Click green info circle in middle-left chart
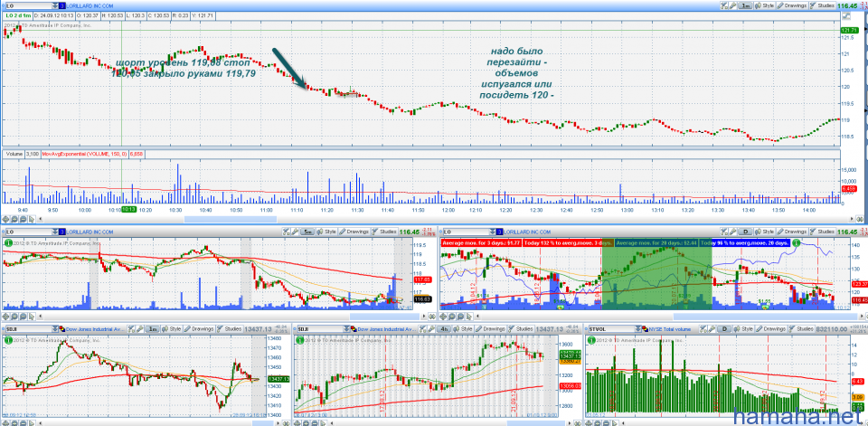The image size is (868, 426). pos(8,243)
